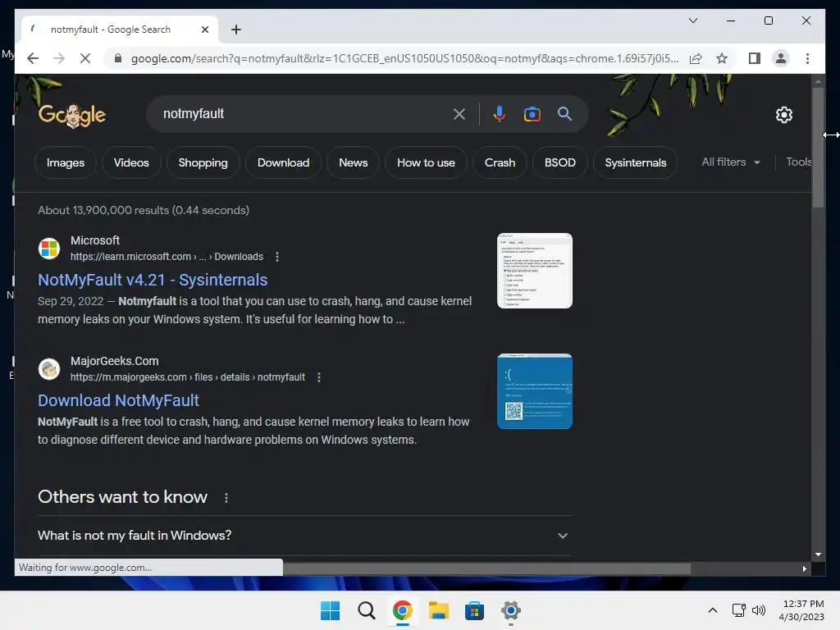Select the Download filter chip
Screen dimensions: 840x630
pyautogui.click(x=283, y=162)
